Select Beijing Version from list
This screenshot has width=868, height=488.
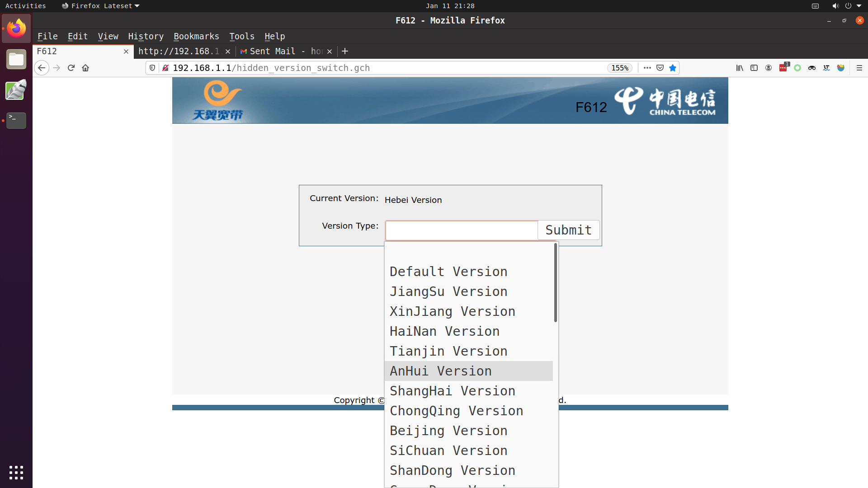point(469,431)
